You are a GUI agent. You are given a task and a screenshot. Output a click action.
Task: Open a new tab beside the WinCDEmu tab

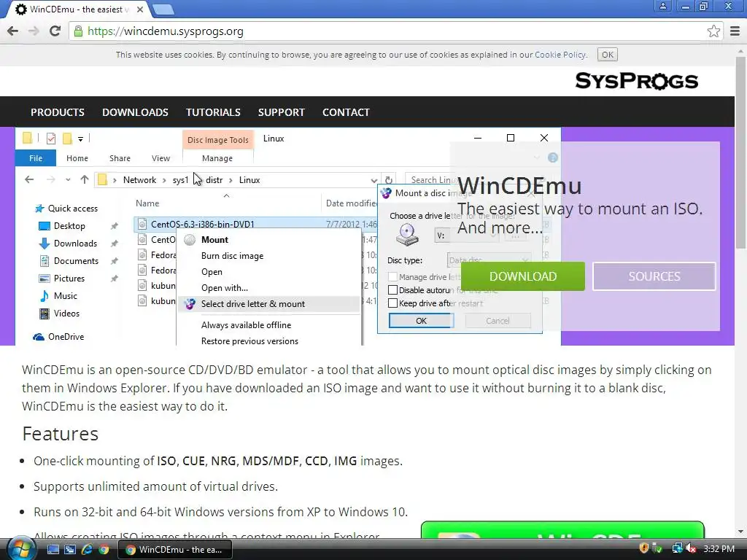click(163, 9)
